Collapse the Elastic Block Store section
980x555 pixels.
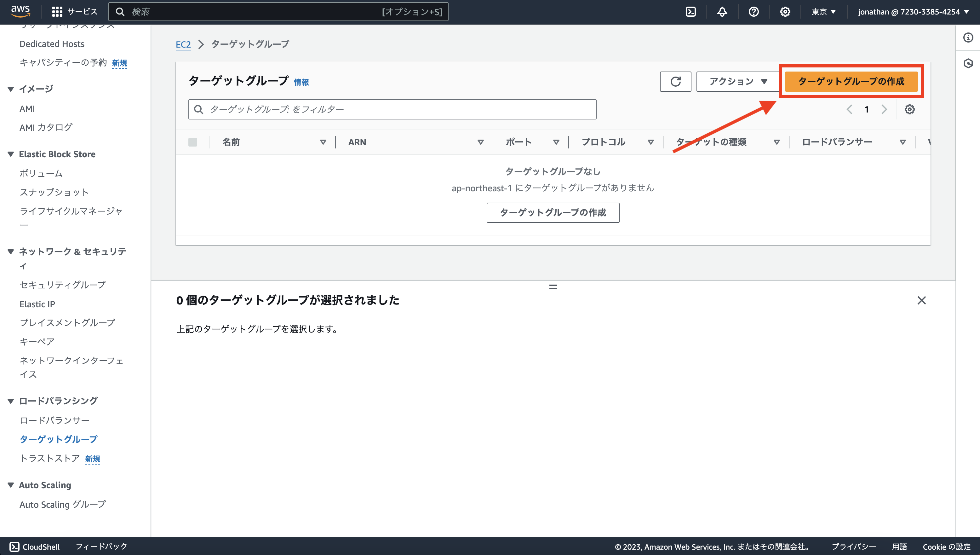pos(11,153)
